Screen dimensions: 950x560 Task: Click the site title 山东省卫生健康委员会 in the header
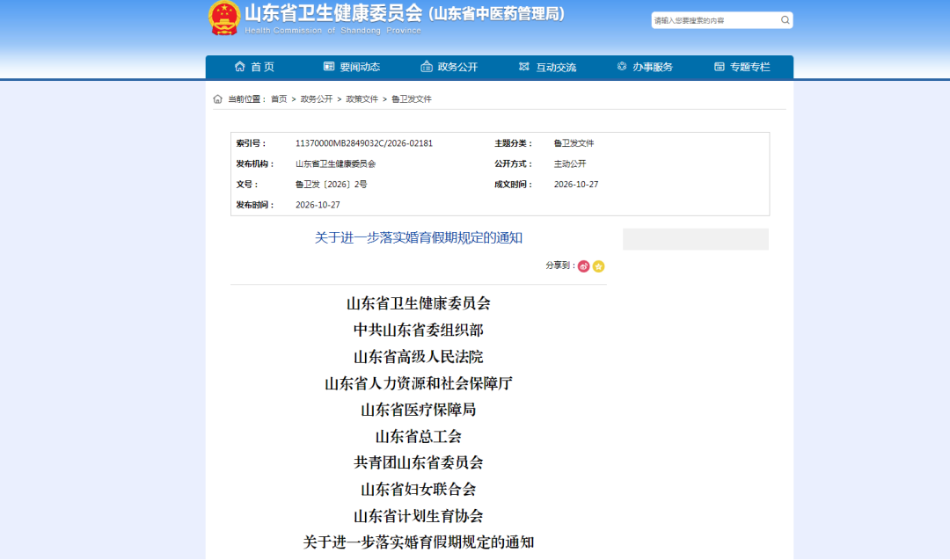333,13
